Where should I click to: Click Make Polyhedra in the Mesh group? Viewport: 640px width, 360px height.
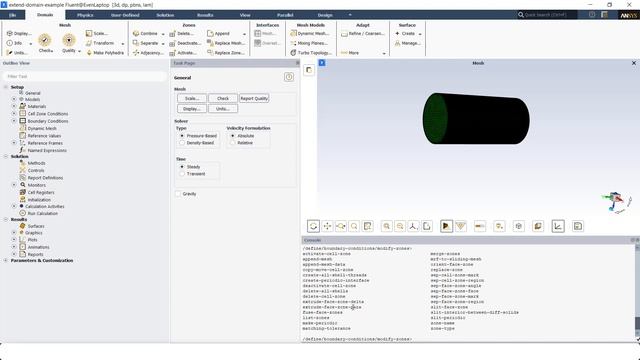point(105,53)
